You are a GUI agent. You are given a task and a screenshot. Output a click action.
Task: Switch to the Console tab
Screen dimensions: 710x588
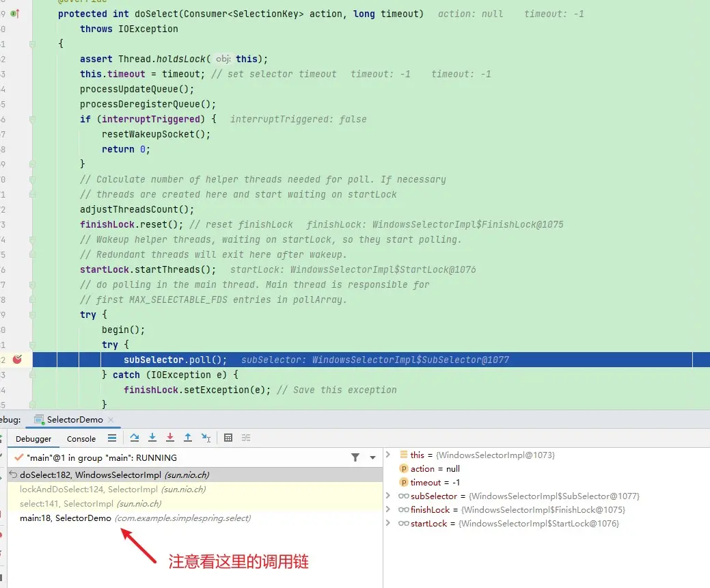click(81, 438)
